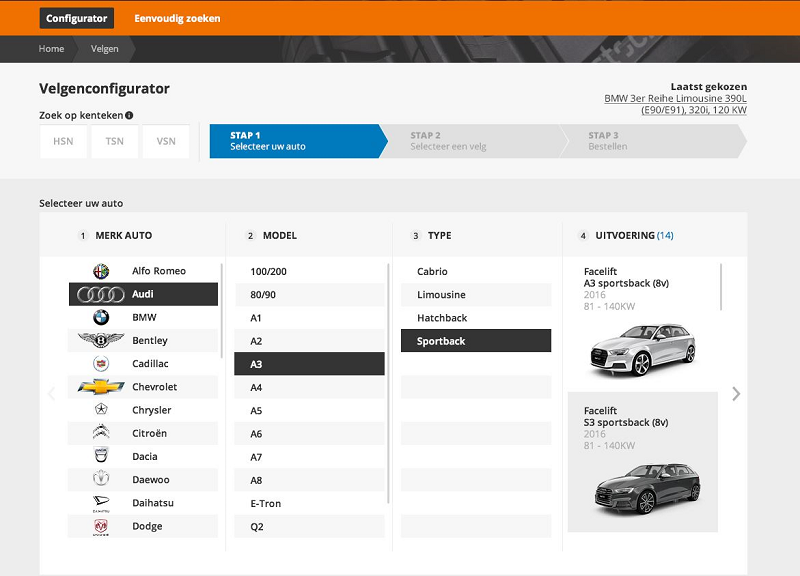Click UITVOERING list scrollbar
The height and width of the screenshot is (576, 800).
[721, 286]
